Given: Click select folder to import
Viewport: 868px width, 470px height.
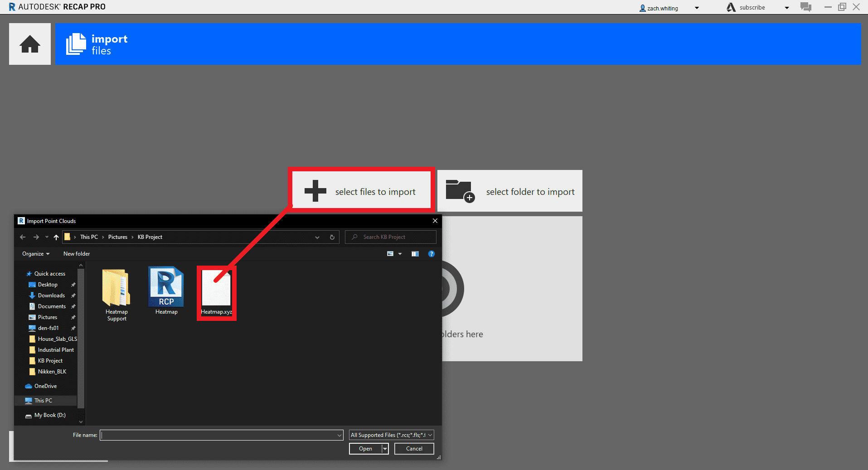Looking at the screenshot, I should point(509,191).
